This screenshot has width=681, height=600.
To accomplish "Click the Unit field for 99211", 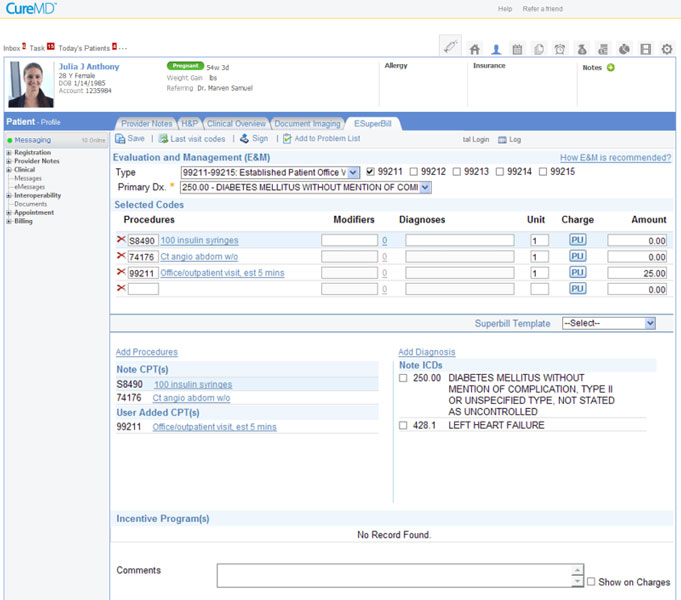I will (539, 273).
